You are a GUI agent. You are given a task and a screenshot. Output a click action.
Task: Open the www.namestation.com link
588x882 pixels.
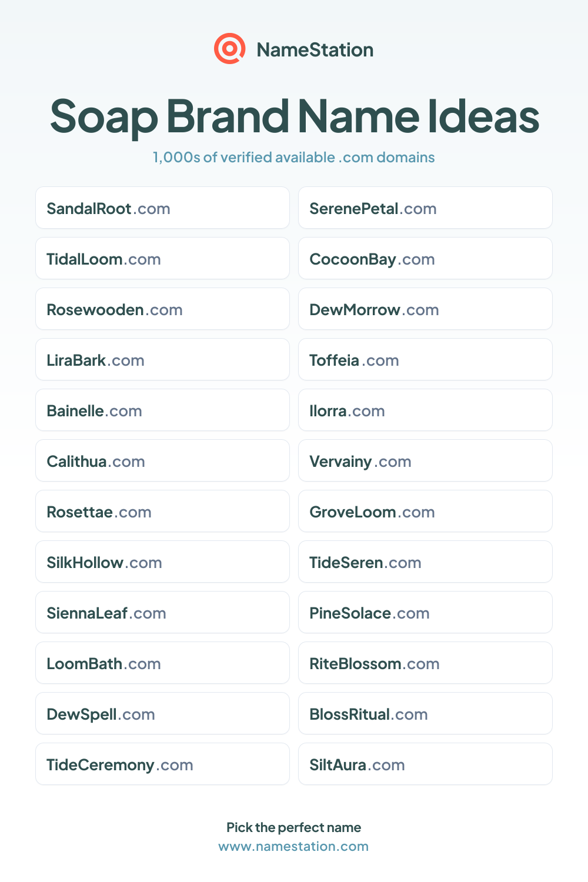(293, 846)
